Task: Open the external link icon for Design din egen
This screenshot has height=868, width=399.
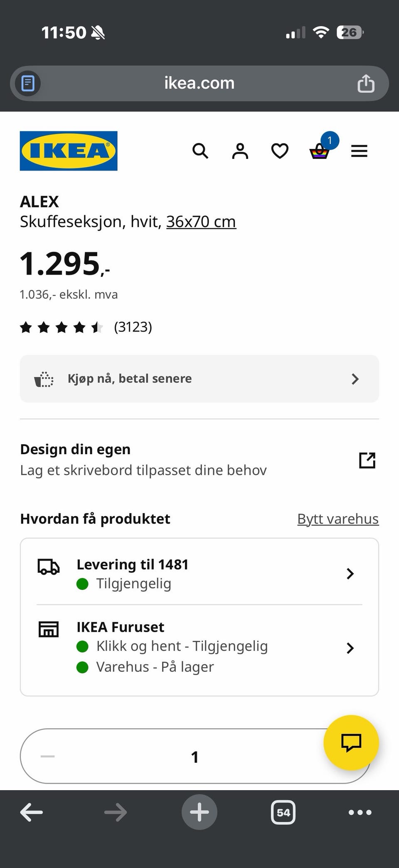Action: click(367, 460)
